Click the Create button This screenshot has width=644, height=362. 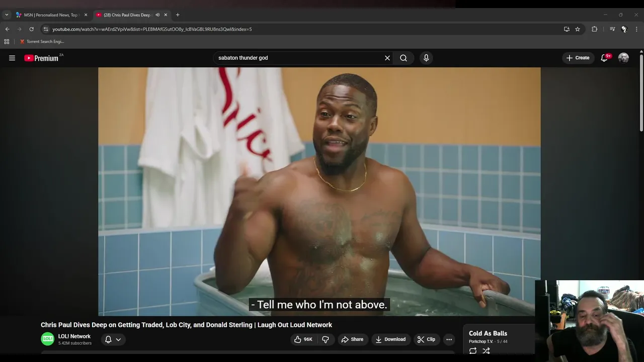[578, 58]
